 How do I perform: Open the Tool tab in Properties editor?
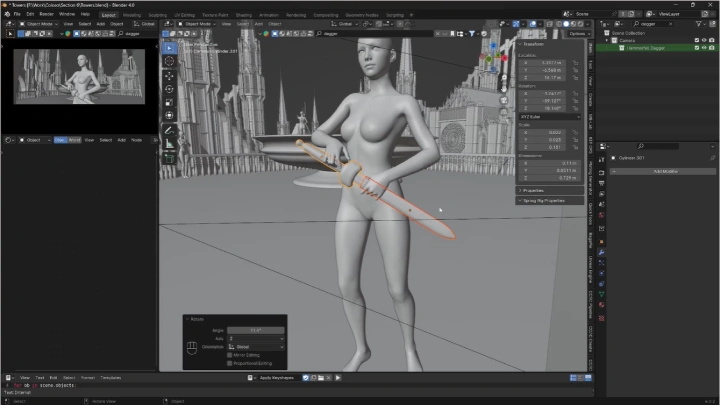click(x=602, y=159)
